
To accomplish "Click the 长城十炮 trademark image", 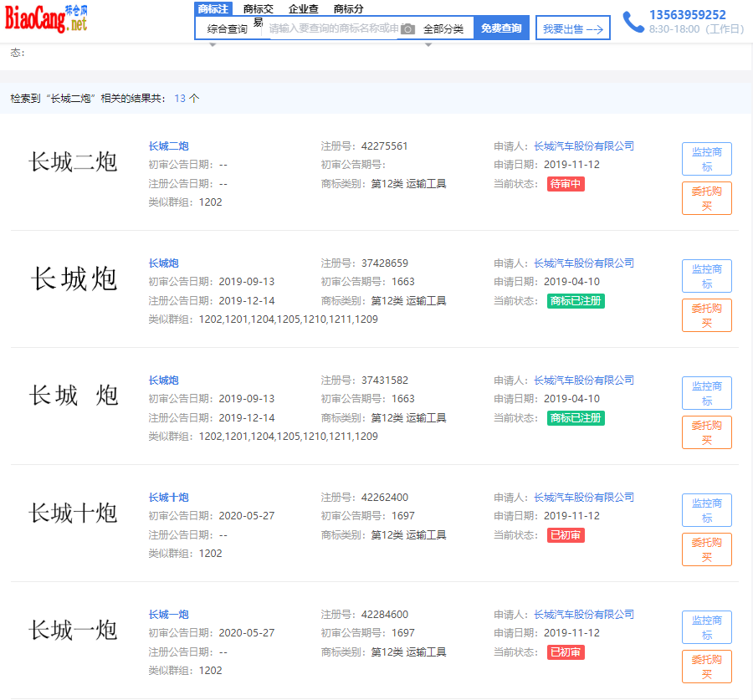I will click(x=73, y=514).
